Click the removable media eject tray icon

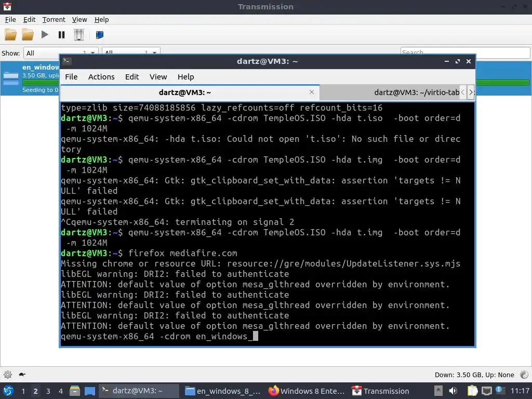click(x=438, y=391)
